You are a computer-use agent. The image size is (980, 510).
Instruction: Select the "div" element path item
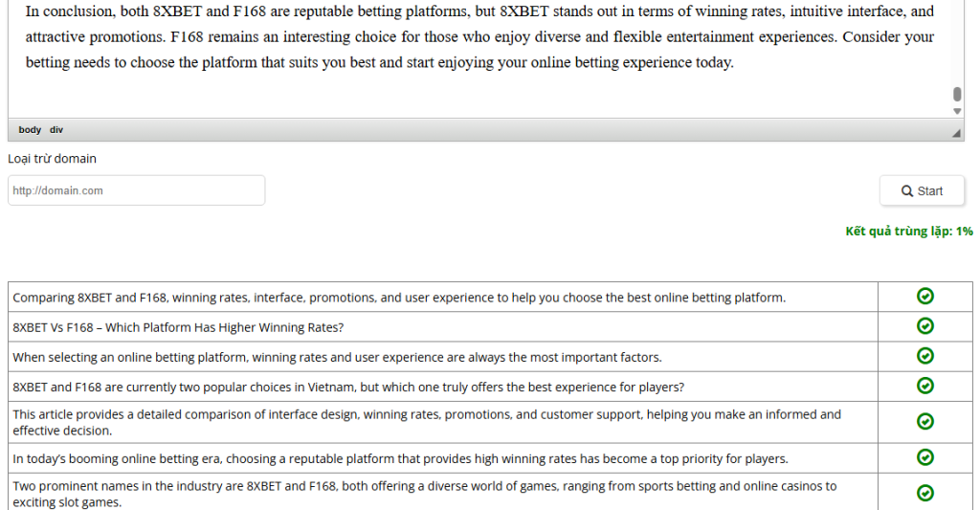pos(56,130)
